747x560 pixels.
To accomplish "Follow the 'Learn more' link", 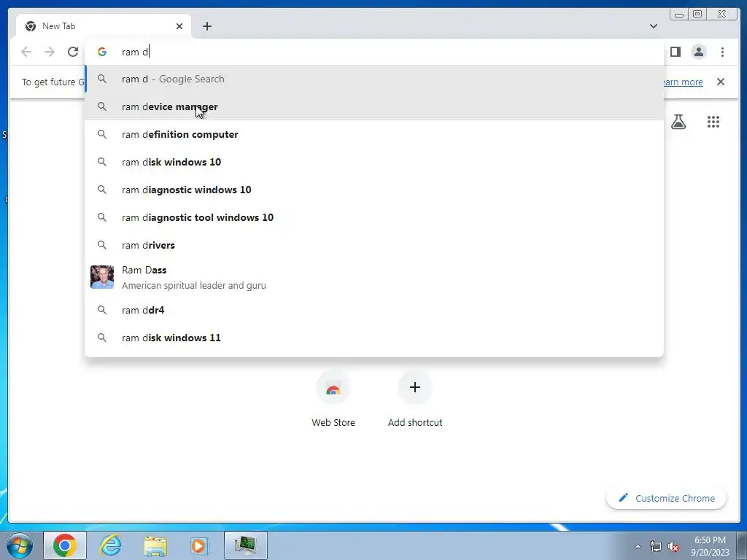I will pos(681,82).
